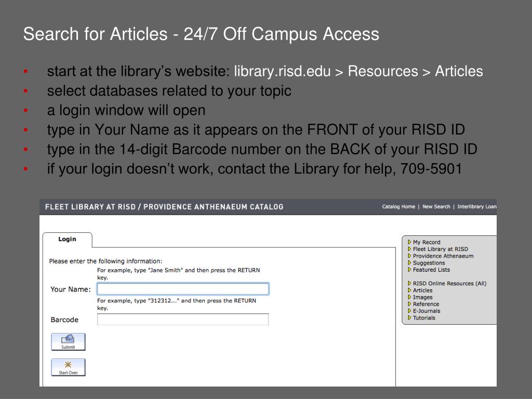Image resolution: width=532 pixels, height=399 pixels.
Task: Click the Your Name input field
Action: [183, 289]
